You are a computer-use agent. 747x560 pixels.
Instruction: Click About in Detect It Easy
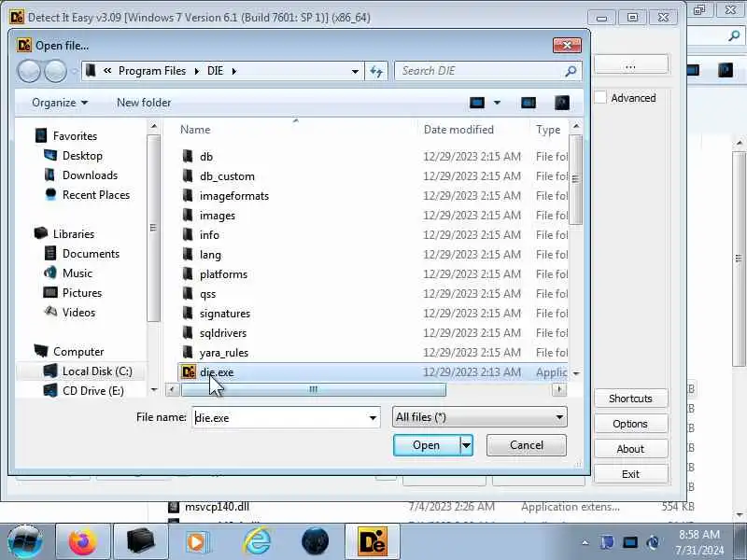[x=630, y=449]
